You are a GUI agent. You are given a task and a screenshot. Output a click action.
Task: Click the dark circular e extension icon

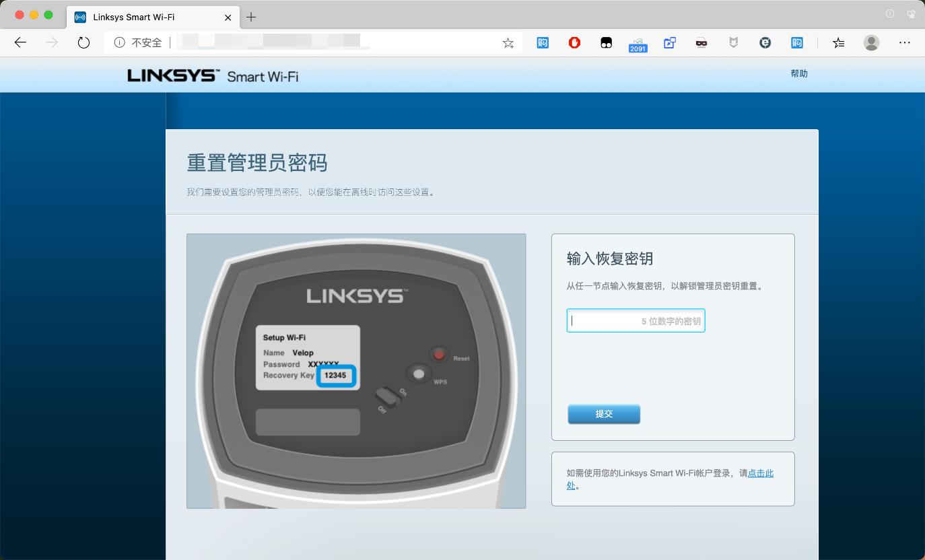pyautogui.click(x=765, y=42)
